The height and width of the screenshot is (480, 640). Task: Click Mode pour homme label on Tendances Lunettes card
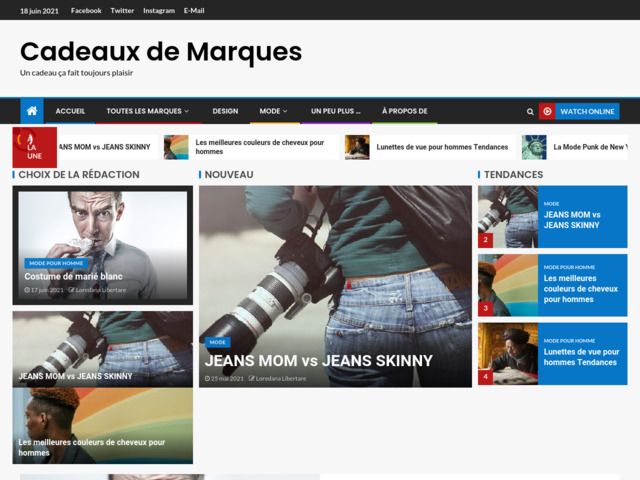click(569, 341)
